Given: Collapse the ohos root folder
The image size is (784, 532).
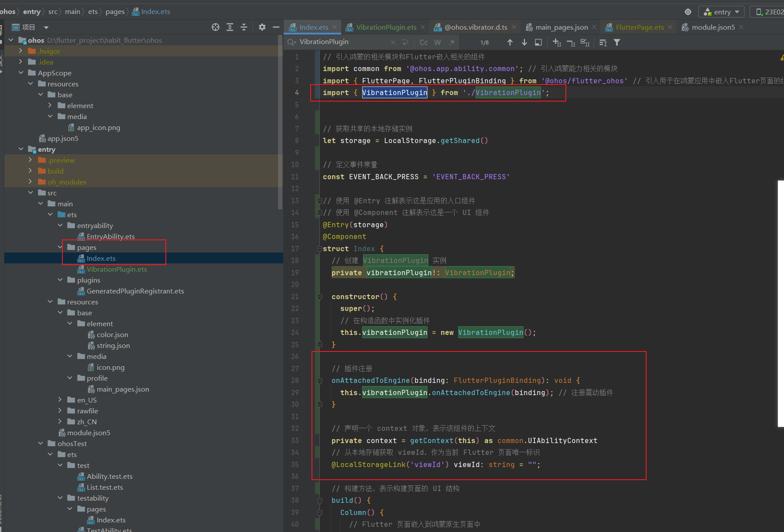Looking at the screenshot, I should (11, 40).
